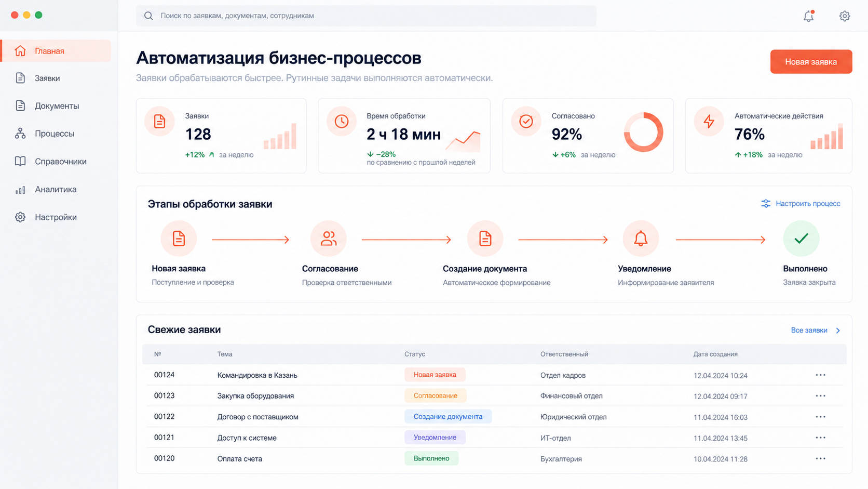This screenshot has width=868, height=489.
Task: Click Тема column header
Action: click(x=225, y=354)
